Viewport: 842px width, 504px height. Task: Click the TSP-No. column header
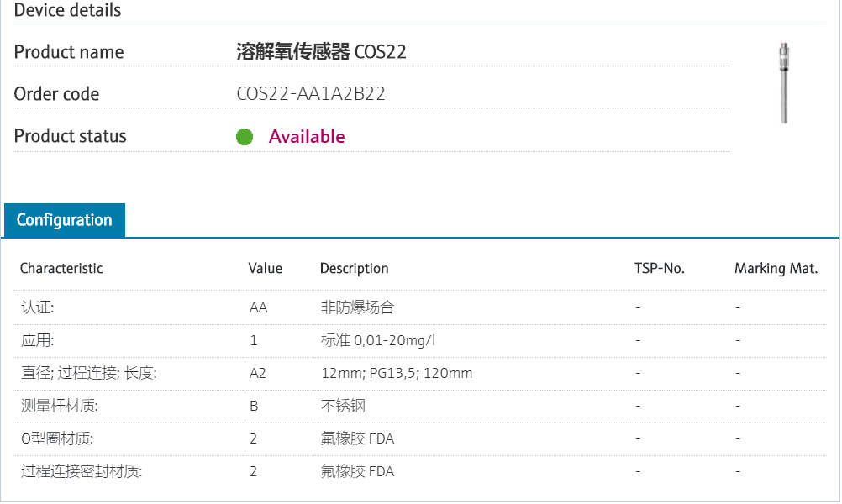point(660,269)
